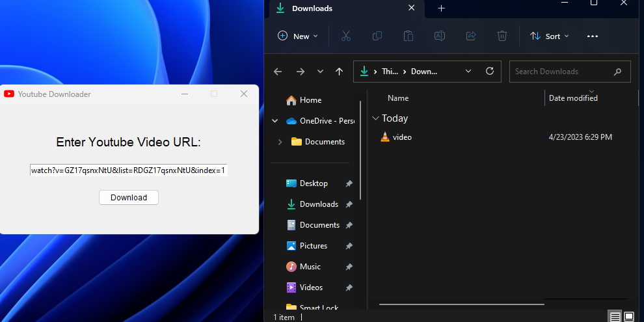Open the Sort options dropdown
Screen dimensions: 644x322
click(550, 36)
